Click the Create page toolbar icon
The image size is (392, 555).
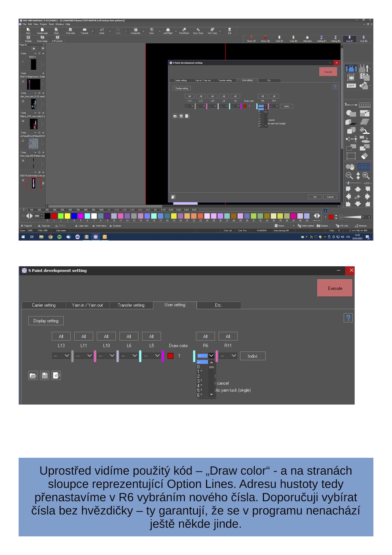42,31
